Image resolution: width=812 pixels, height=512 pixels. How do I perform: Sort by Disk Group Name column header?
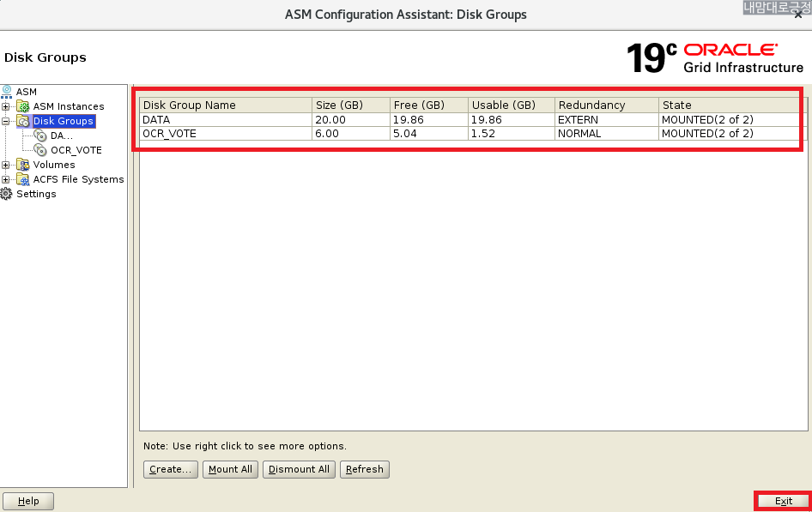(226, 105)
